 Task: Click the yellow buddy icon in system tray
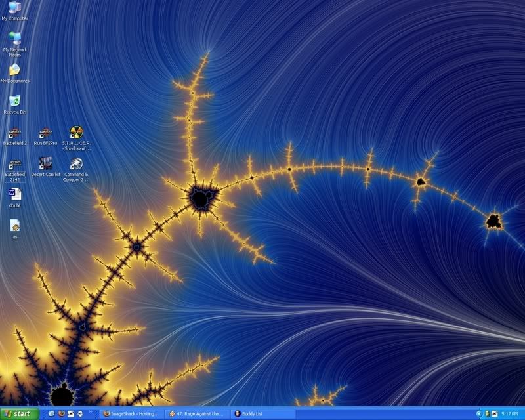[488, 414]
